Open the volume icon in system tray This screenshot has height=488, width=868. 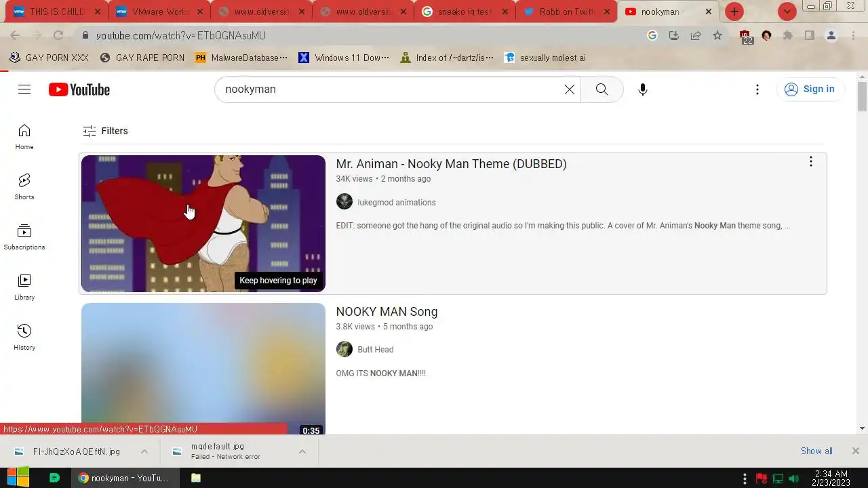click(793, 479)
